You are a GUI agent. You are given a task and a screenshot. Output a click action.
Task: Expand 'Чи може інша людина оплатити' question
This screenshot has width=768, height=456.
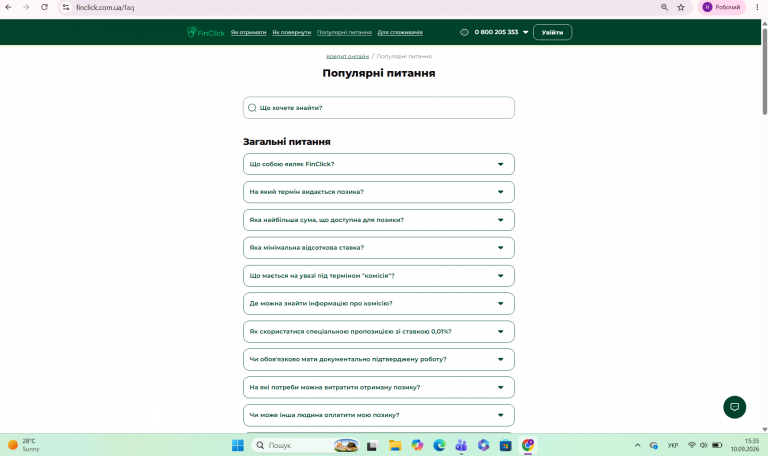(379, 415)
